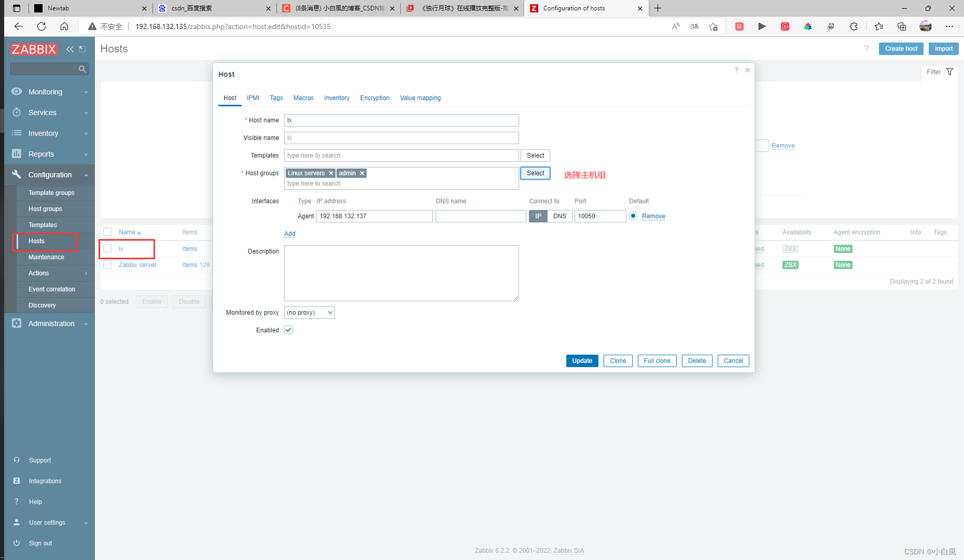
Task: Click the Inventory list icon
Action: click(x=17, y=133)
